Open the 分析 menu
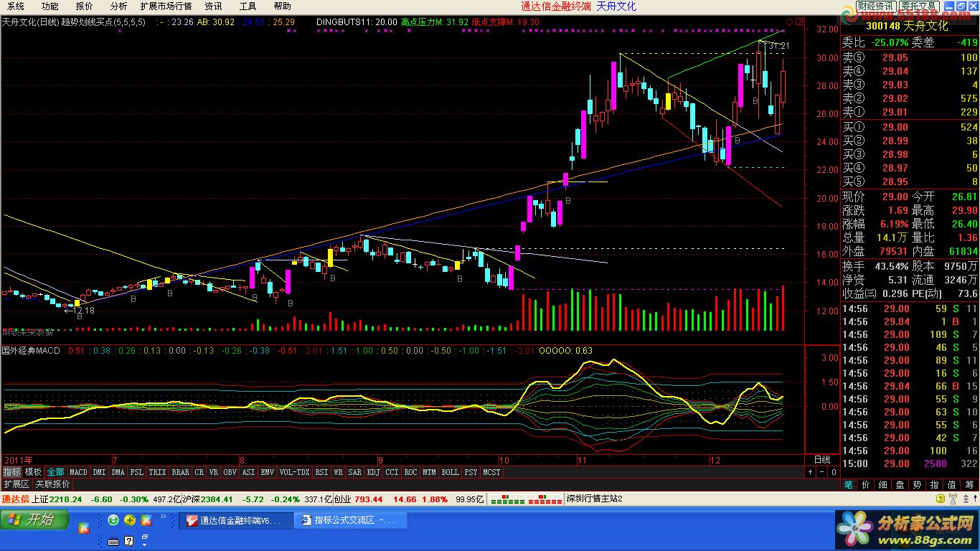The width and height of the screenshot is (980, 551). point(118,6)
